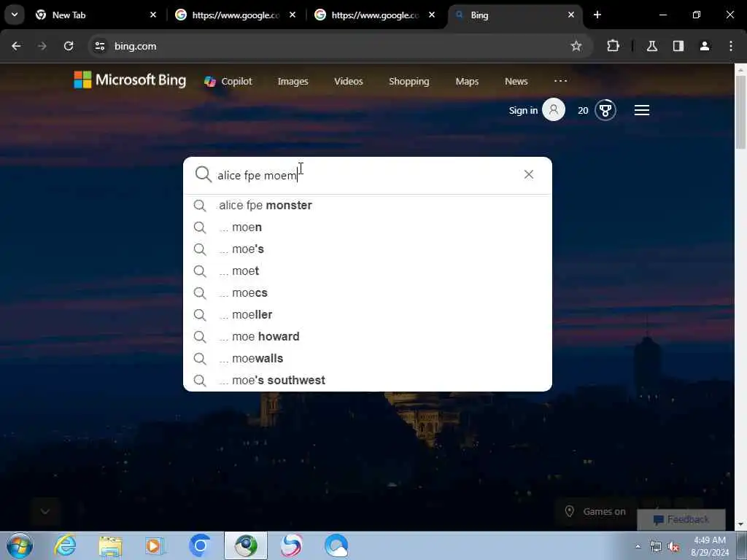Click the Feedback button
The image size is (747, 560).
click(681, 519)
